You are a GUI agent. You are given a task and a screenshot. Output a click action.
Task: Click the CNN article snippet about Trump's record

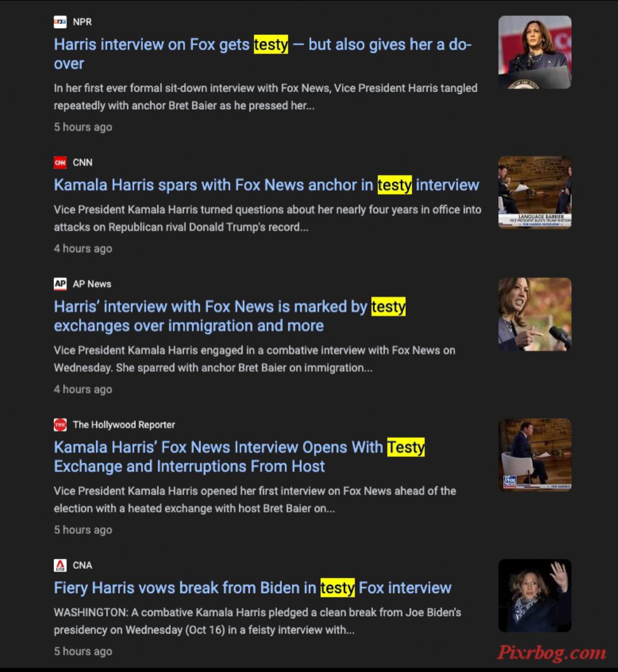pos(267,219)
